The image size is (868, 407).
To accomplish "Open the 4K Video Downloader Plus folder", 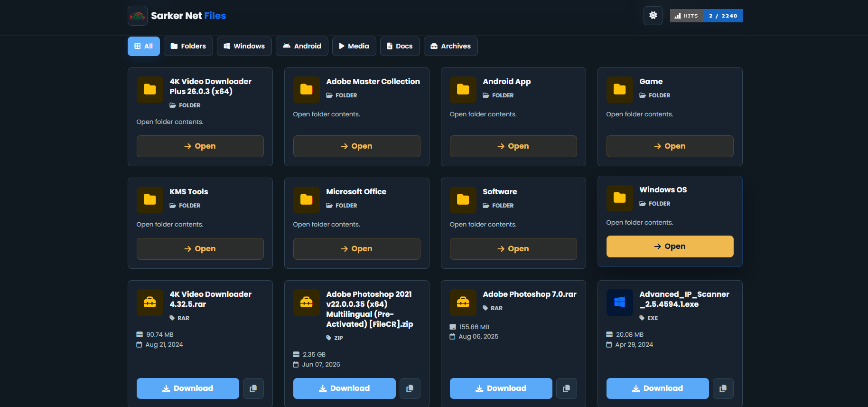I will pos(200,146).
